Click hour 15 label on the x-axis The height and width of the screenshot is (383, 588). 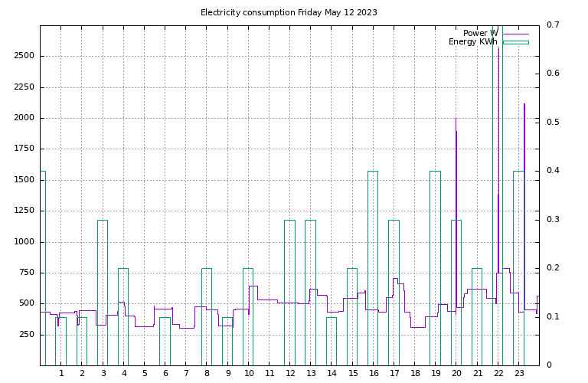point(353,373)
